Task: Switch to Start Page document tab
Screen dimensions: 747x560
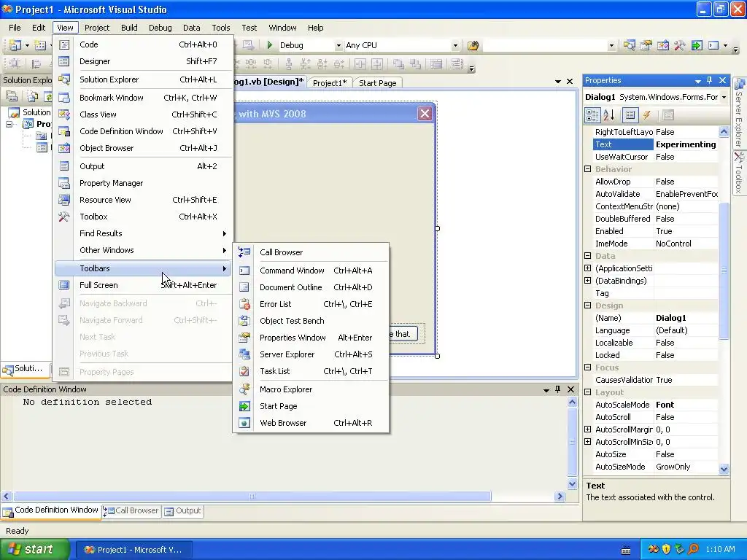Action: [x=377, y=83]
